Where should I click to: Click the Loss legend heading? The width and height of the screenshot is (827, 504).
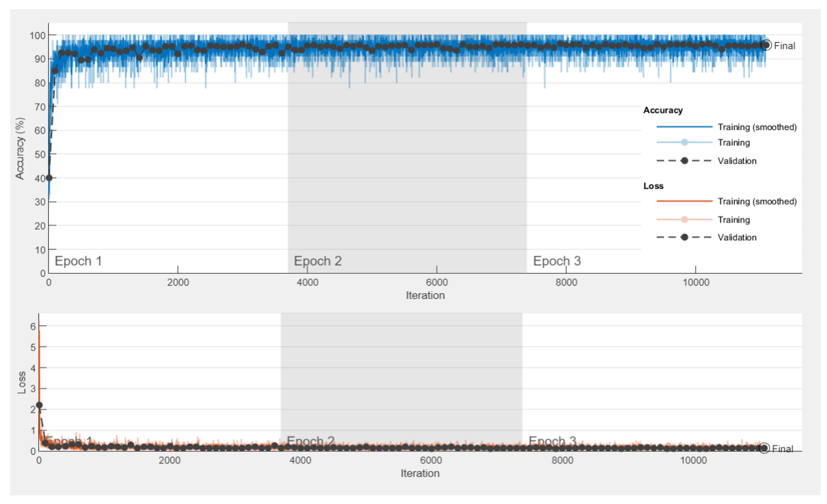point(653,186)
